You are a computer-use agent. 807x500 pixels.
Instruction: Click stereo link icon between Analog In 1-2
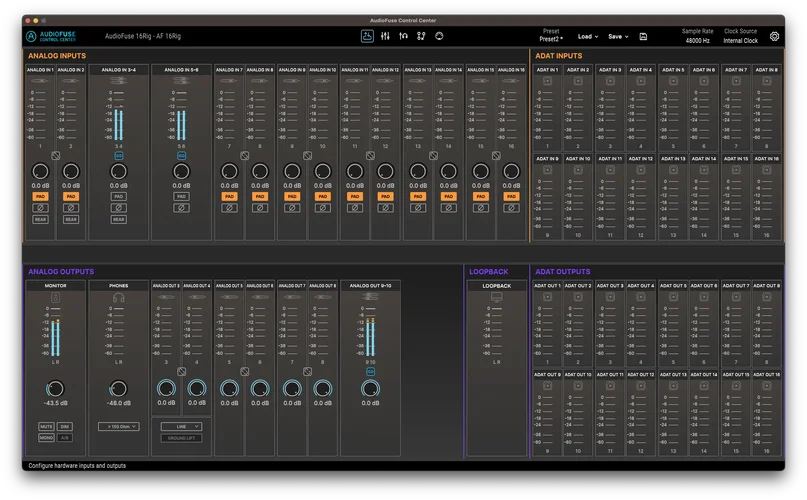[x=56, y=156]
